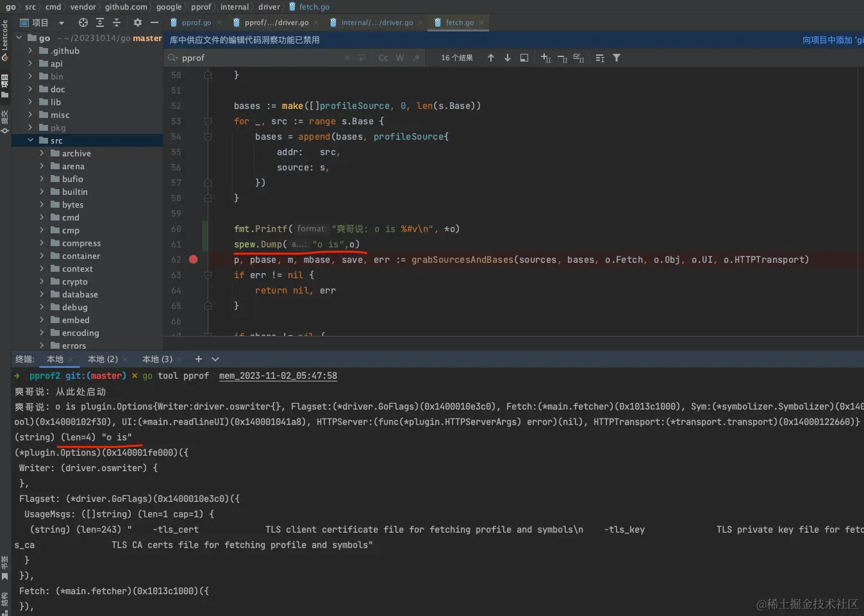Select the encoding folder in tree

point(80,333)
